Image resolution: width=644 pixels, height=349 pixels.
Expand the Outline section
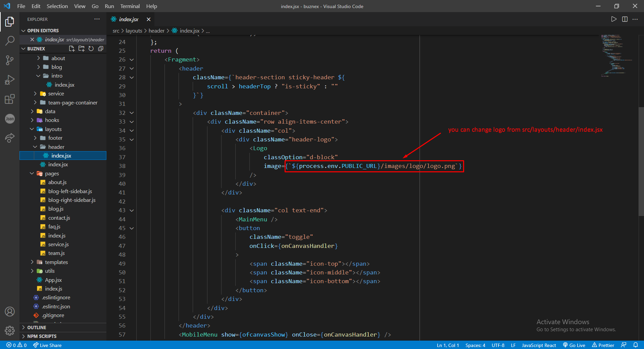click(x=63, y=328)
